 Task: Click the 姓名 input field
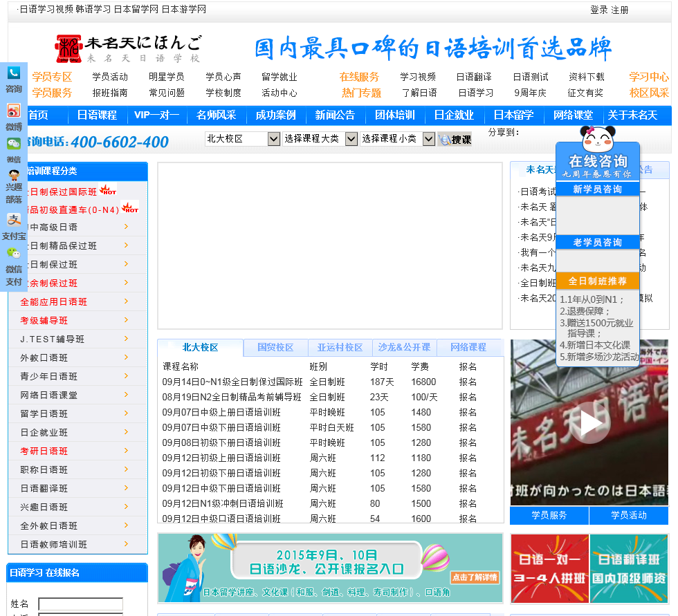click(80, 604)
